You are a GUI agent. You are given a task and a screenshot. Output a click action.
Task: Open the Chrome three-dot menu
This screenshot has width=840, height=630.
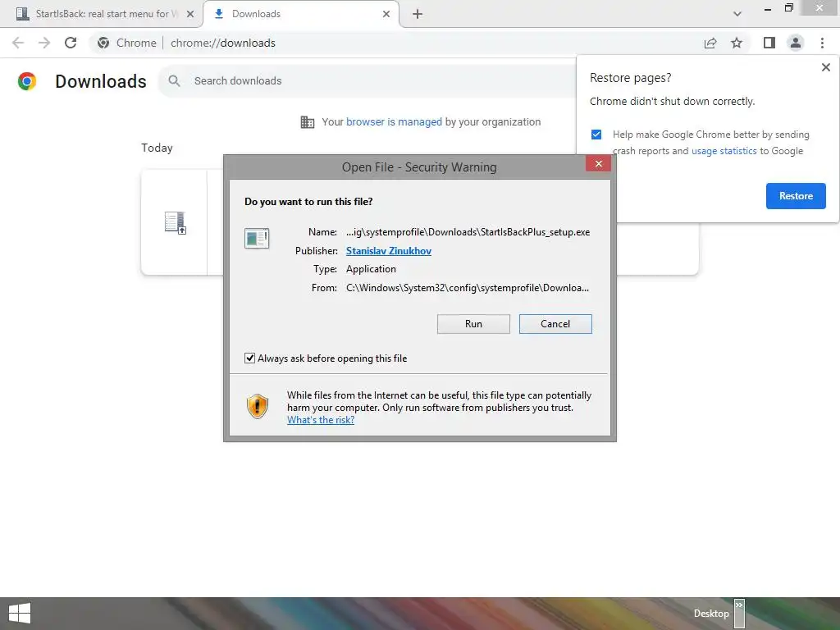[x=822, y=43]
